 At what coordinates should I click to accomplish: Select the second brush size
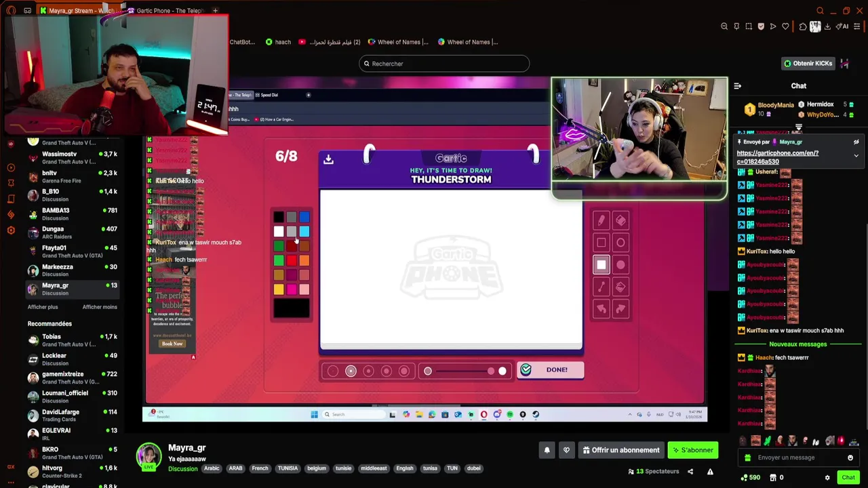click(351, 371)
